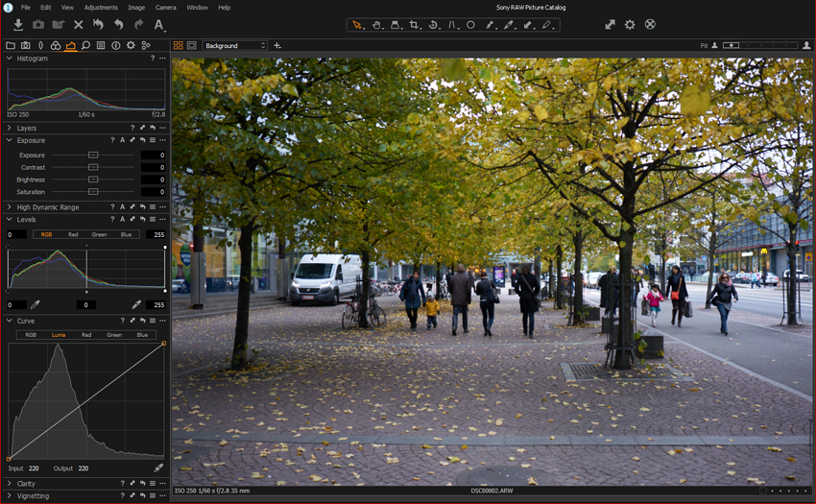Collapse the Histogram panel
Screen dimensions: 816x504
[10, 59]
